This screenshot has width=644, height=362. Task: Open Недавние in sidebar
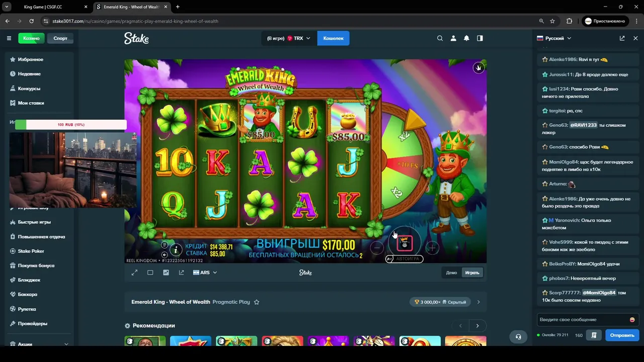click(x=39, y=74)
